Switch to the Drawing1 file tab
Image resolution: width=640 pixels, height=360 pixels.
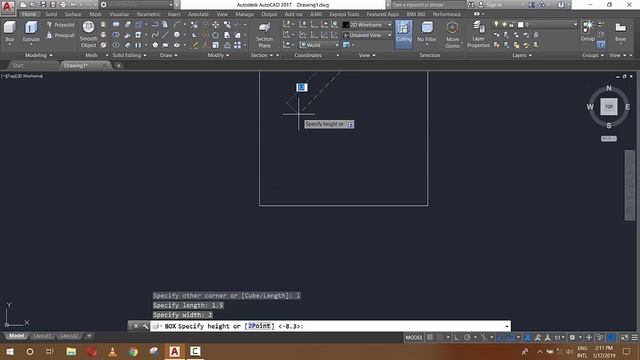click(85, 65)
